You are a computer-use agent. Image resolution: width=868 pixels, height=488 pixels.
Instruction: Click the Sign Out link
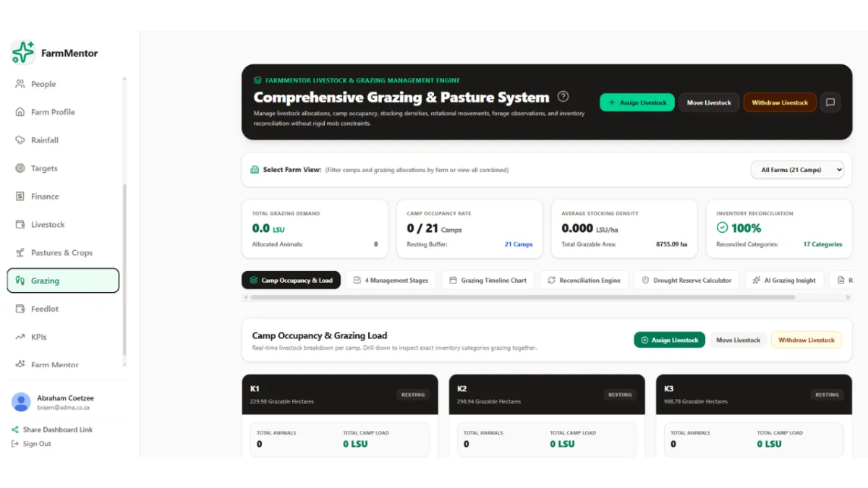click(x=37, y=444)
